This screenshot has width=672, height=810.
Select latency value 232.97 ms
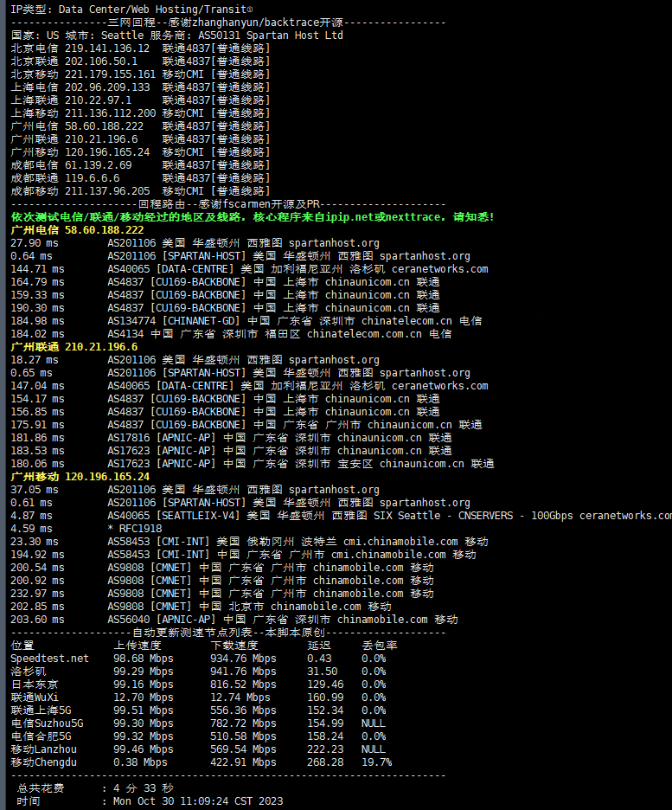tap(37, 594)
